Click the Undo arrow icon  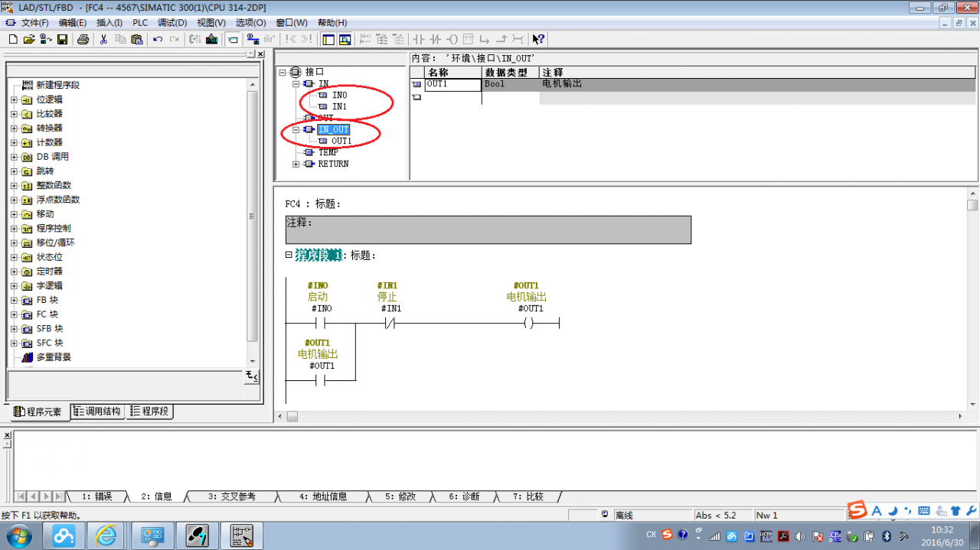pos(158,39)
